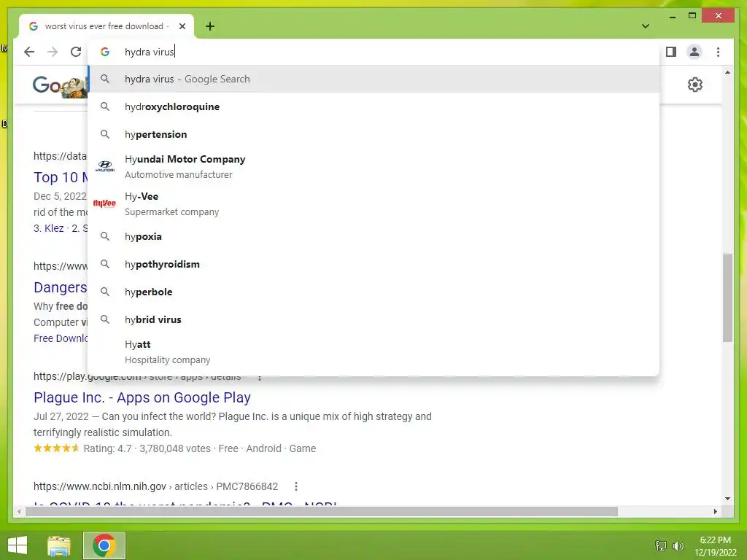Viewport: 747px width, 560px height.
Task: Close the 'worst virus ever free download' tab
Action: (182, 26)
